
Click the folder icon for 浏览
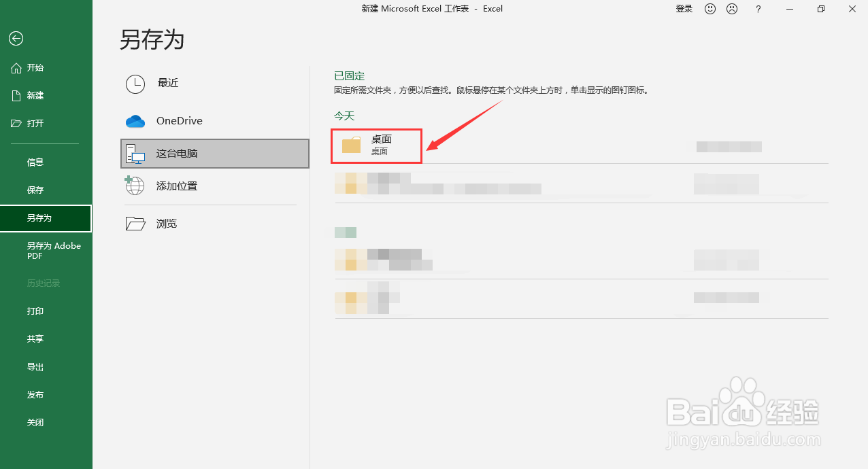tap(136, 224)
